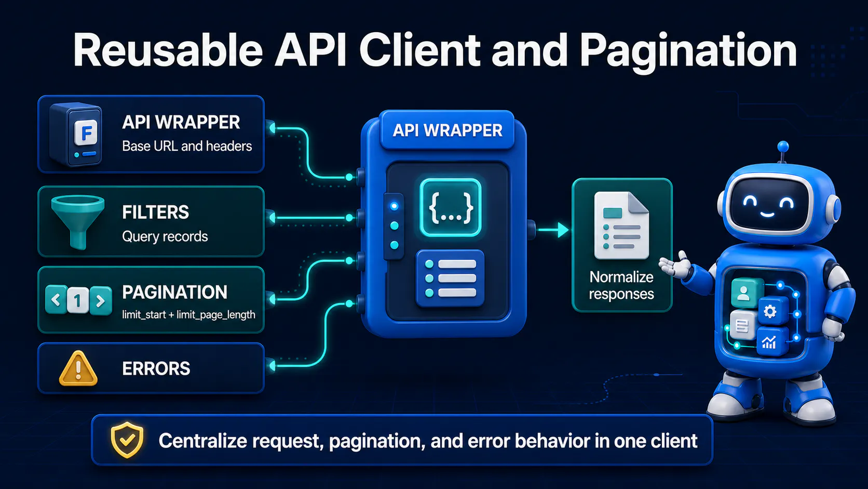Click the Normalize responses card text

621,285
